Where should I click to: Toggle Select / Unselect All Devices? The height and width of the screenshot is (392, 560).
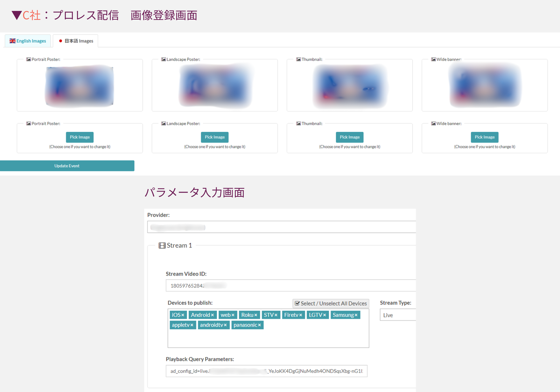coord(331,303)
